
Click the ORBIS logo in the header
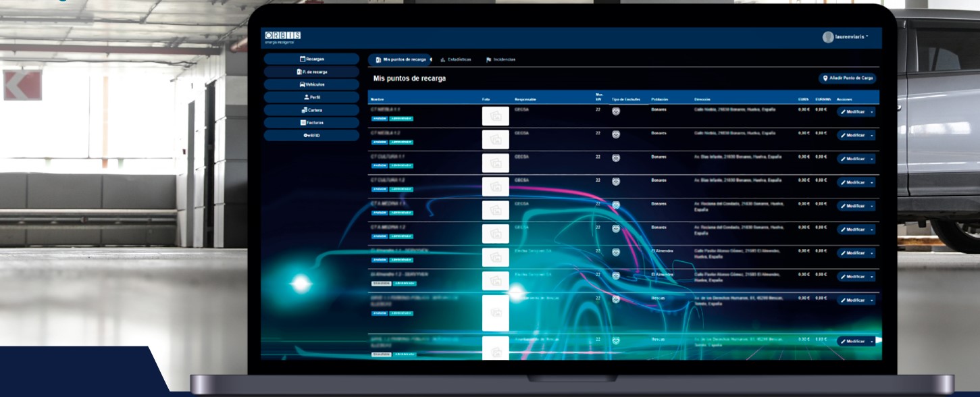pyautogui.click(x=283, y=35)
